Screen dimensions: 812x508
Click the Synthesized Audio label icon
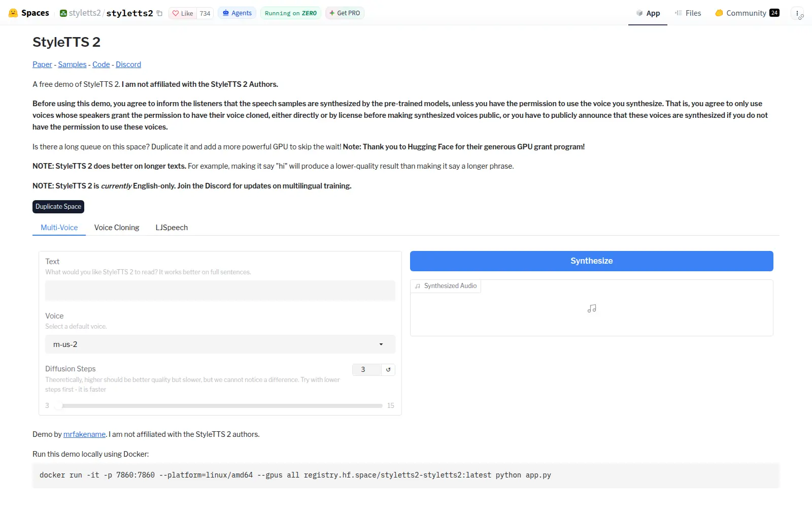pos(418,287)
